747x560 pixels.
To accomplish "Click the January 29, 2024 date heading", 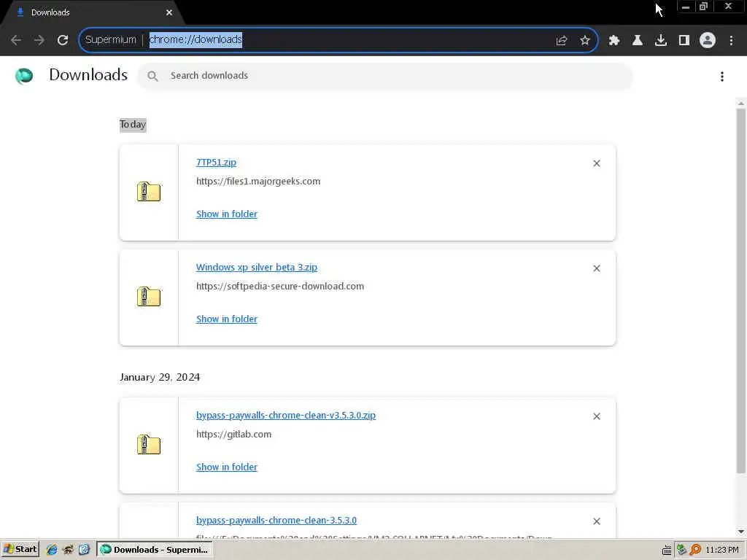I will (x=160, y=377).
